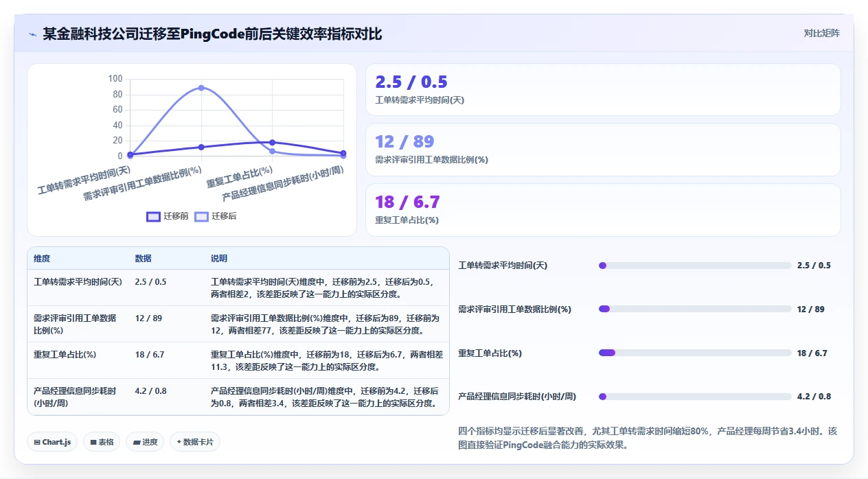Click the summary paragraph starting 四个指标均显示
Screen dimensions: 868x479
coord(648,438)
